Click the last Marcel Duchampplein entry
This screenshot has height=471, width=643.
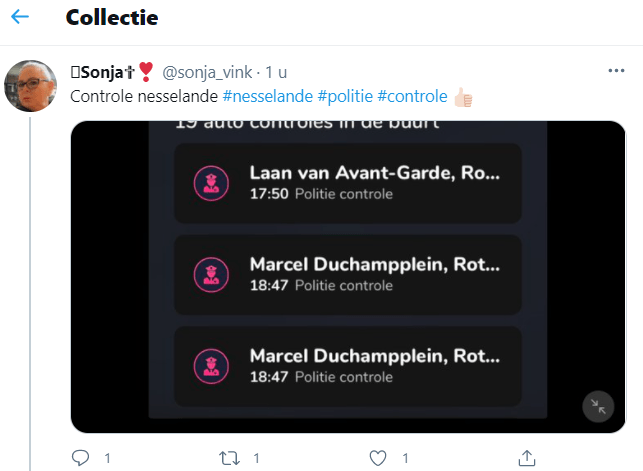click(x=348, y=366)
